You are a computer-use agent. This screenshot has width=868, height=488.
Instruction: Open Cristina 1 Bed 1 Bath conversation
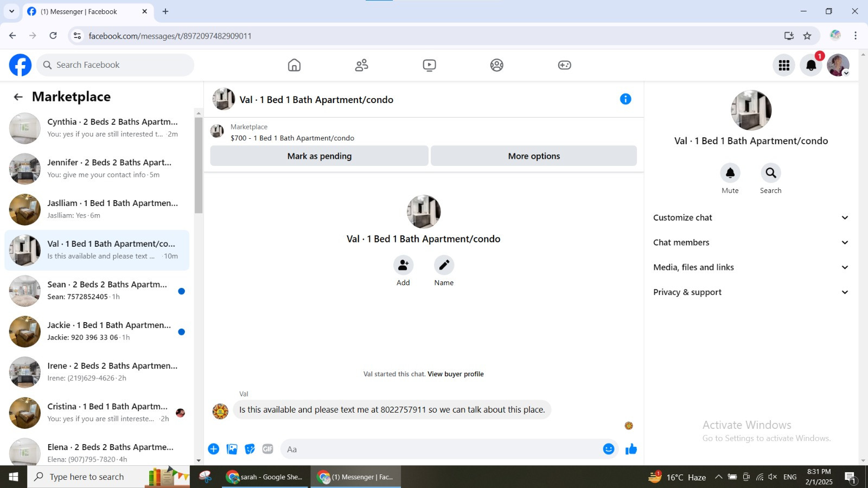click(x=97, y=413)
